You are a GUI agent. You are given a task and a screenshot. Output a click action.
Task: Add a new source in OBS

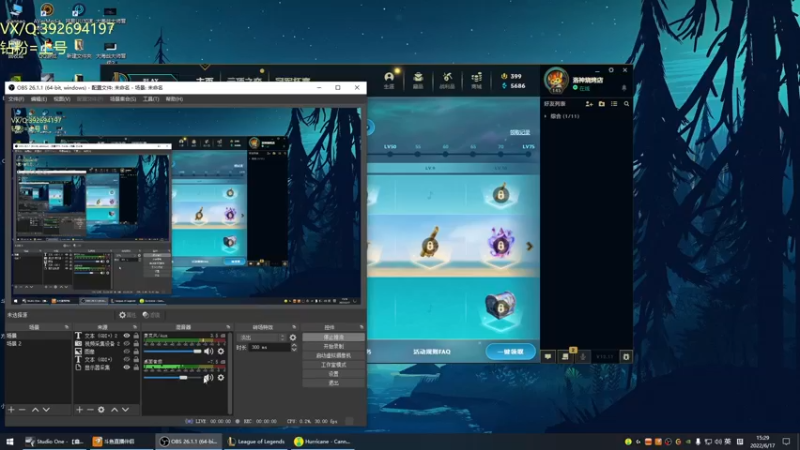coord(79,410)
